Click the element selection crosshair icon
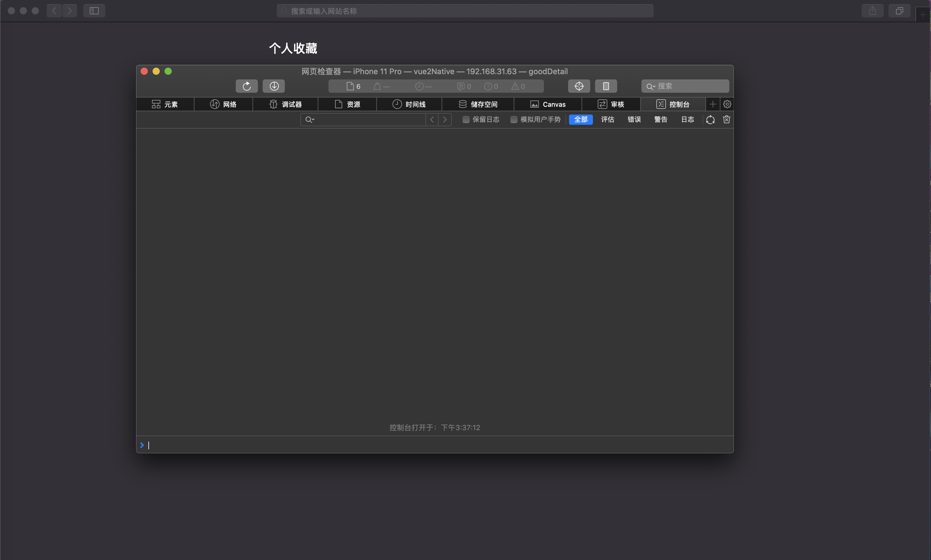Image resolution: width=931 pixels, height=560 pixels. click(579, 86)
